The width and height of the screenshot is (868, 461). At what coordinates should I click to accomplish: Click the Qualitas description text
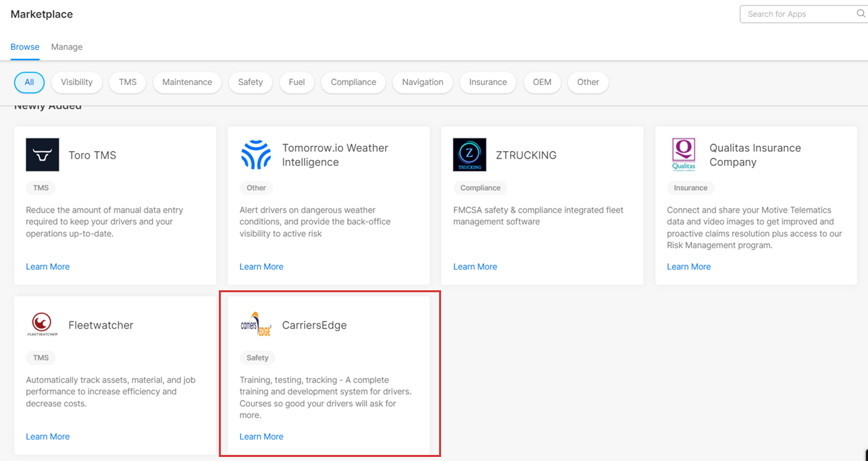pyautogui.click(x=755, y=227)
